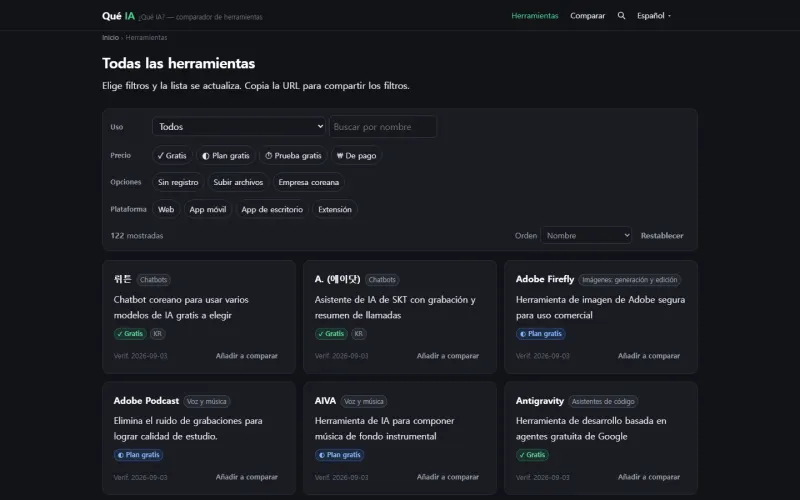Open the Adobe Podcast tool card title
Viewport: 800px width, 500px height.
[146, 401]
